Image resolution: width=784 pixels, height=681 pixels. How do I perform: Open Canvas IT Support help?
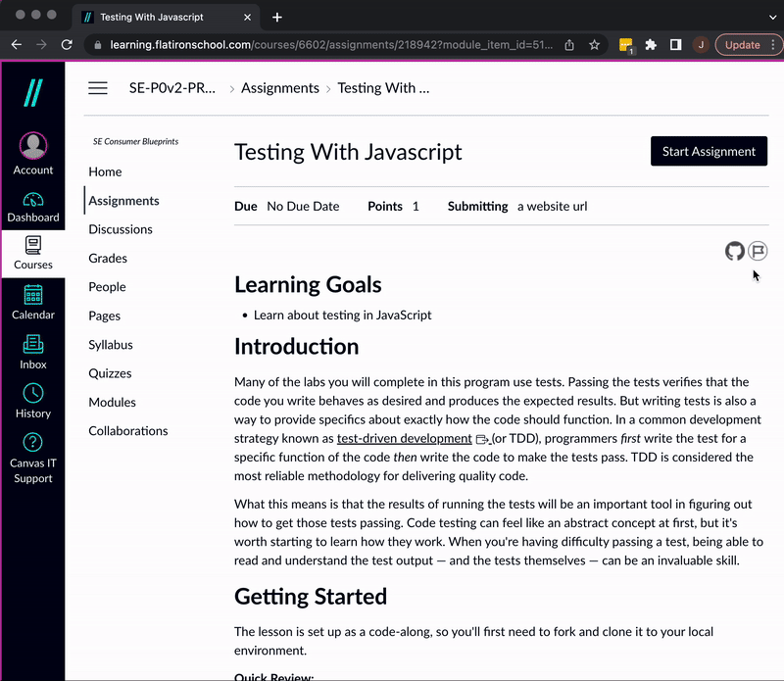pos(33,459)
